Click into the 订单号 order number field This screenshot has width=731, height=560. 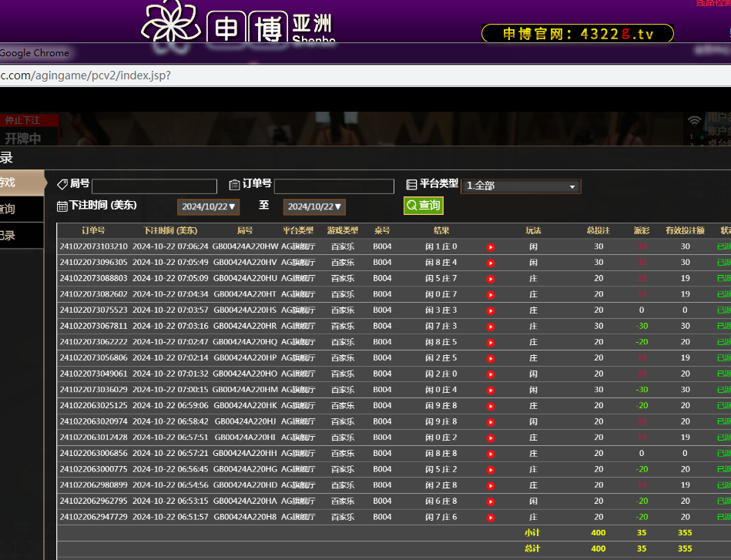pyautogui.click(x=334, y=186)
